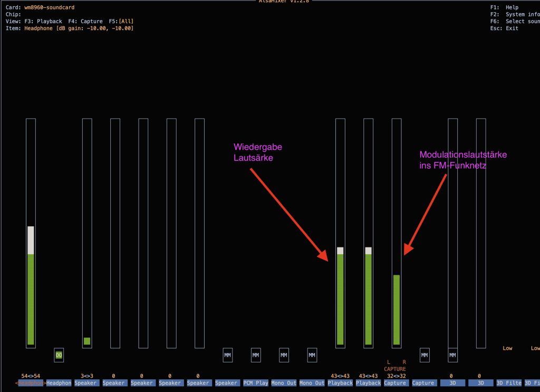Toggle MM mute box above second Capture label
The height and width of the screenshot is (392, 540).
point(425,355)
